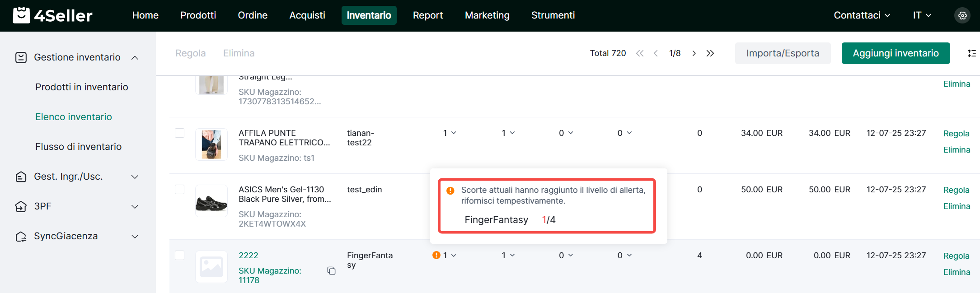Click orange stock alert icon on 2222 row
The height and width of the screenshot is (293, 980).
[x=436, y=256]
